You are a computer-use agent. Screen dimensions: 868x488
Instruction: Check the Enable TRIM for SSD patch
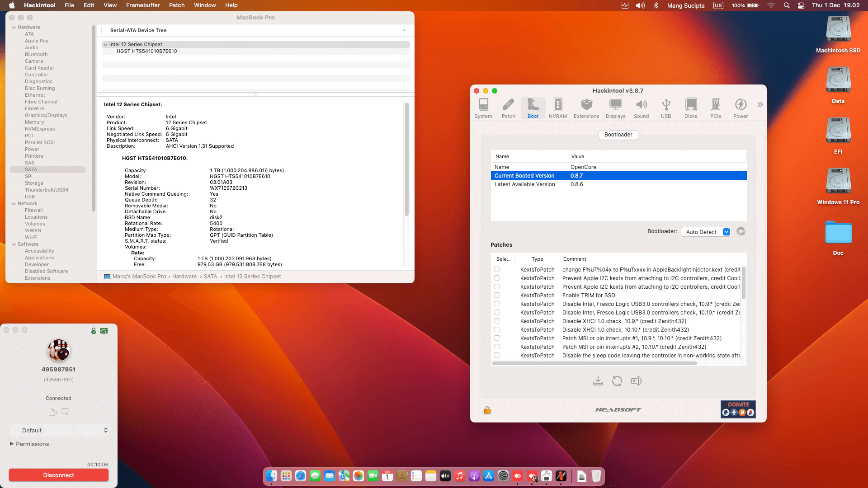497,295
